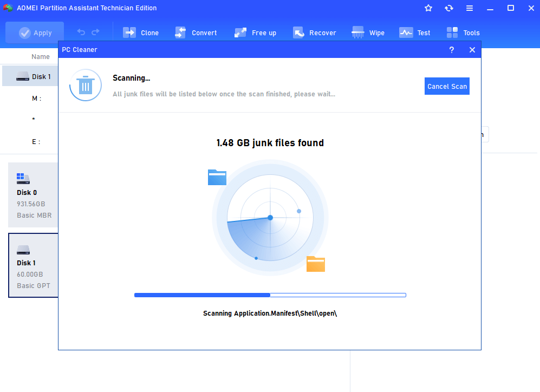Viewport: 540px width, 392px height.
Task: Click 'Basic MBR' label under Disk 0
Action: click(34, 215)
